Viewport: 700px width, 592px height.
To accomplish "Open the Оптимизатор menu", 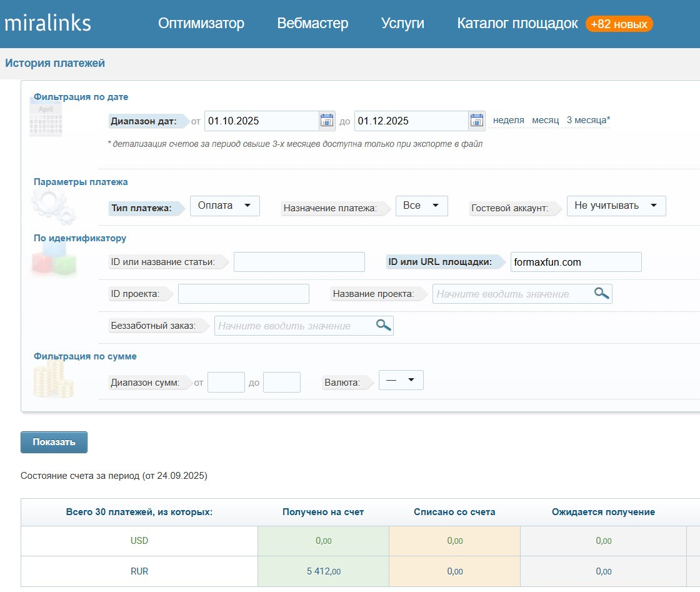I will click(201, 23).
